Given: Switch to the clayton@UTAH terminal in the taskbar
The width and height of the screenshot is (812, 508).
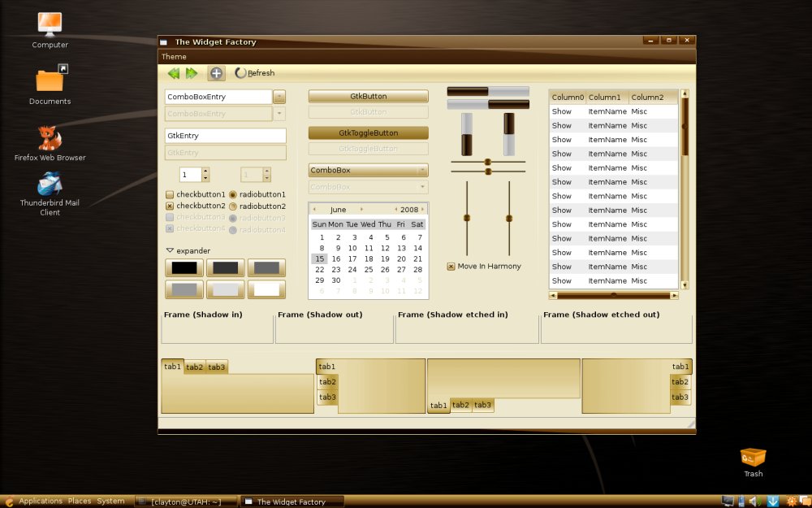Looking at the screenshot, I should (x=185, y=501).
